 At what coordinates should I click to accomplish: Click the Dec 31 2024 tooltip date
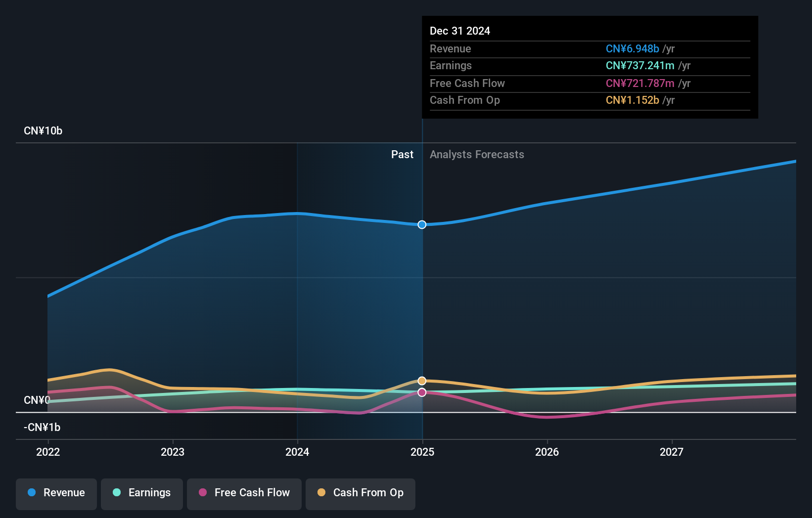pos(460,31)
